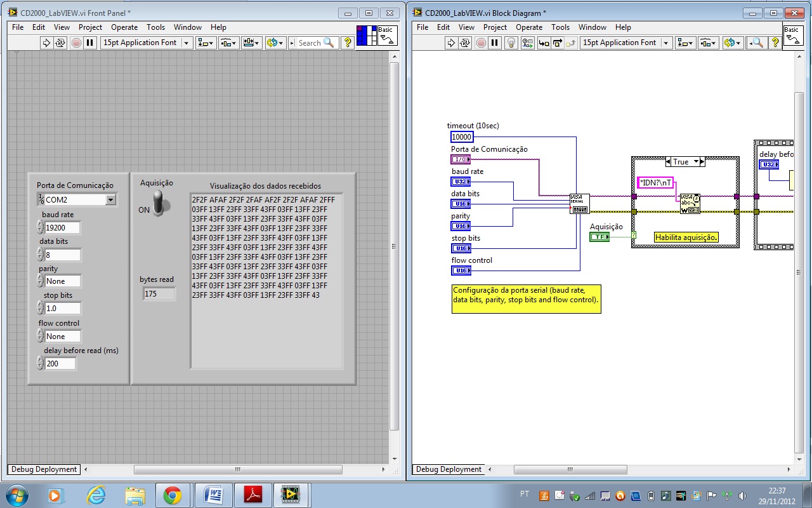Open Edit menu in Block Diagram window
This screenshot has width=812, height=508.
[443, 27]
